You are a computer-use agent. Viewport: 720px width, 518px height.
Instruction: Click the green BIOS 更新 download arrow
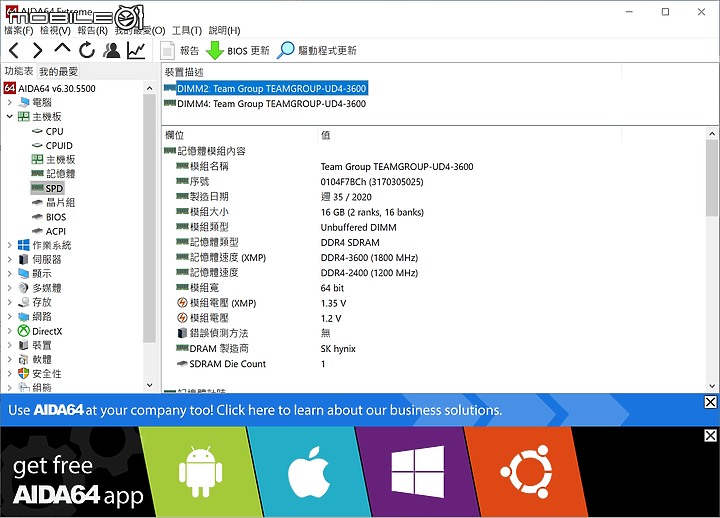pyautogui.click(x=214, y=51)
